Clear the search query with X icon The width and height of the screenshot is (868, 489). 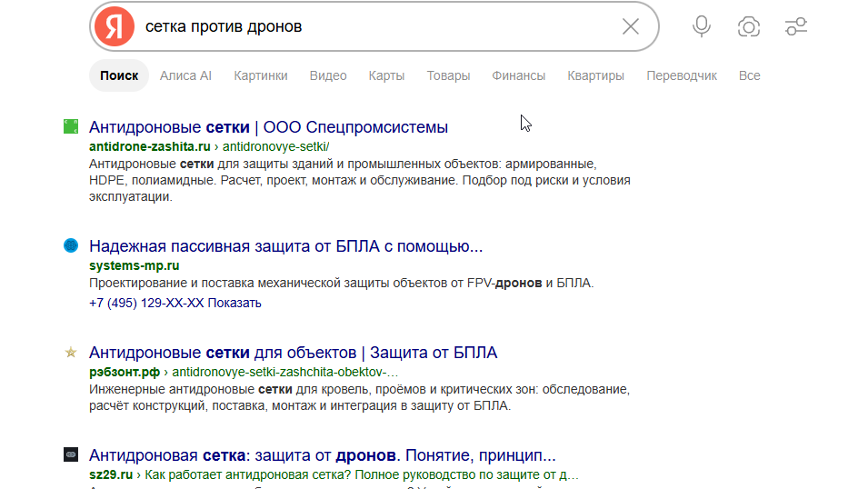click(630, 26)
